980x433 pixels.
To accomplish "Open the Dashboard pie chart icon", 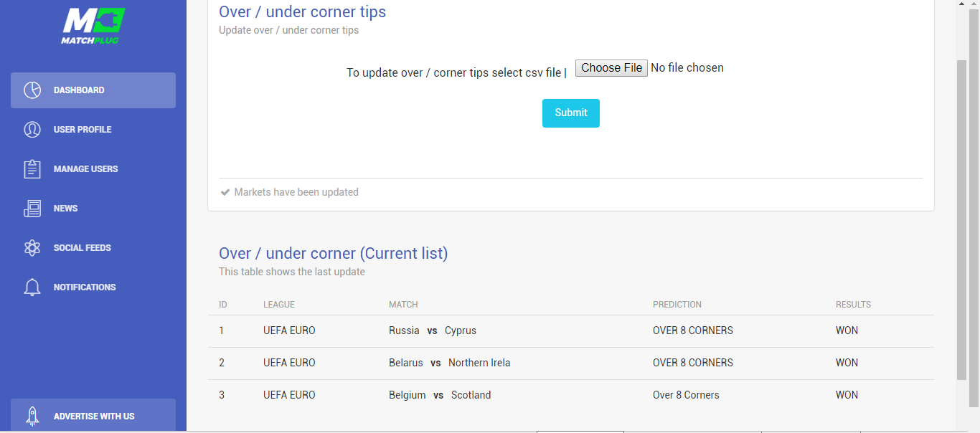I will (32, 90).
